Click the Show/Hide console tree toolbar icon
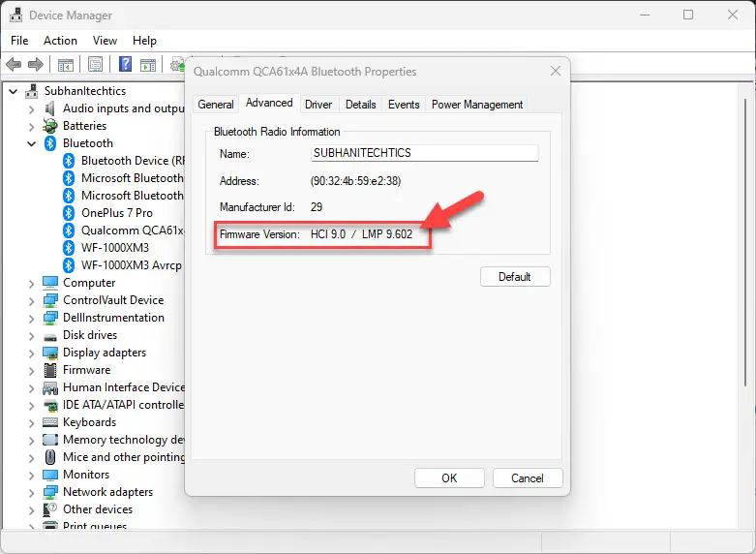 (x=66, y=64)
